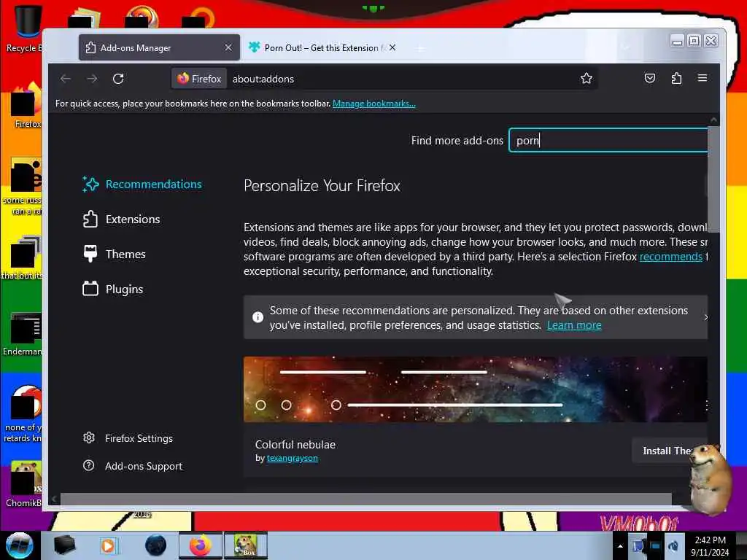The width and height of the screenshot is (747, 560).
Task: Click the hamster Box taskbar icon
Action: (245, 545)
